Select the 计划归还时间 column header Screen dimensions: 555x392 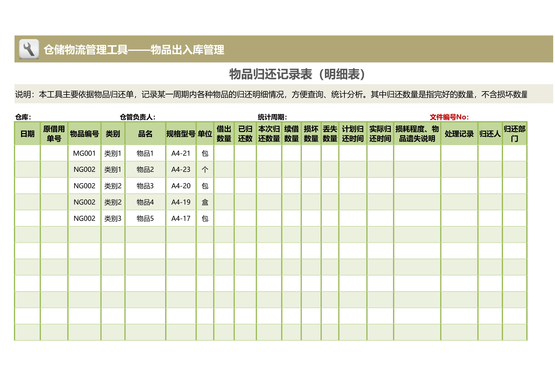click(x=353, y=134)
